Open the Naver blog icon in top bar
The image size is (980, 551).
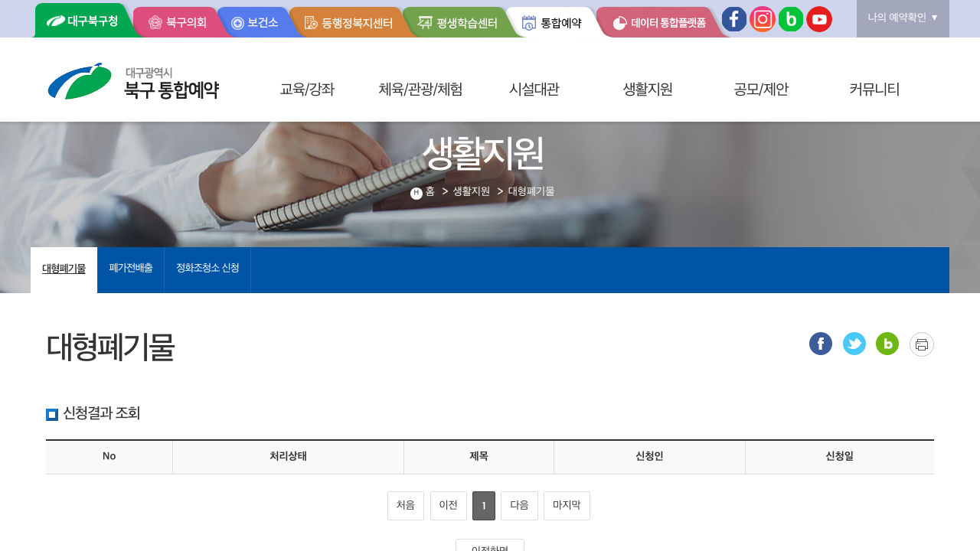click(791, 19)
